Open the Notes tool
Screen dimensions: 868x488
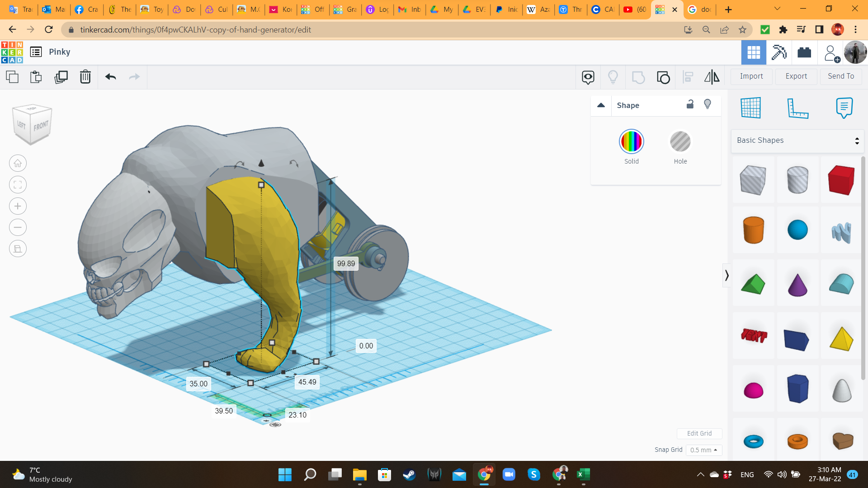click(x=844, y=108)
